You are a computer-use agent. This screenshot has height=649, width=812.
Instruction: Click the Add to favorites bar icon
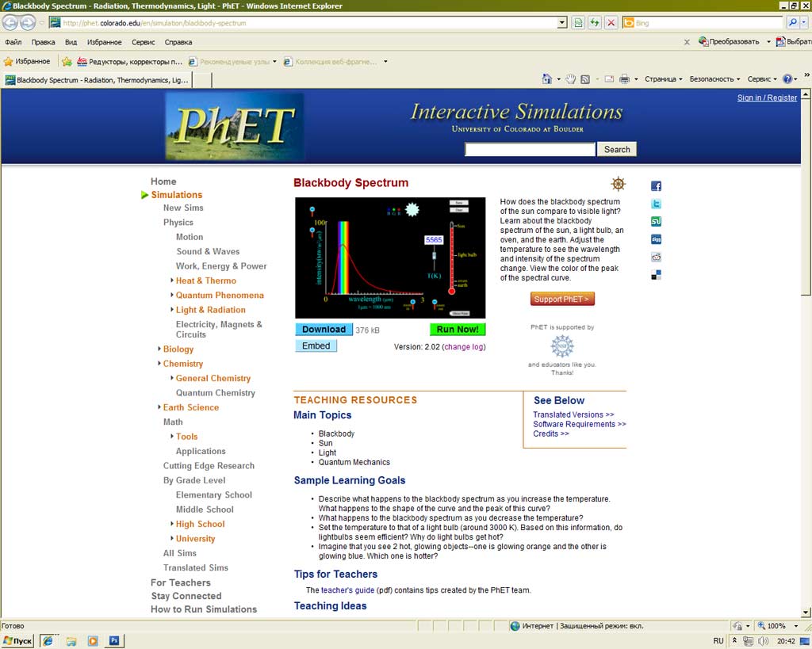pyautogui.click(x=67, y=62)
